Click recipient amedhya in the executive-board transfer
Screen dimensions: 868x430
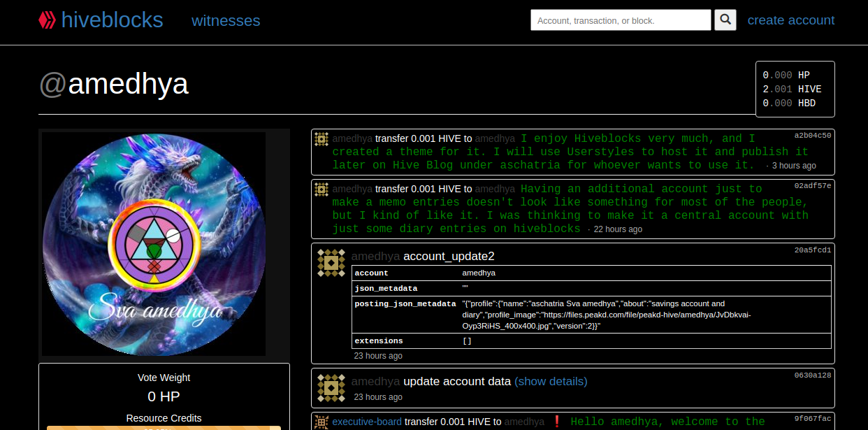(x=524, y=422)
